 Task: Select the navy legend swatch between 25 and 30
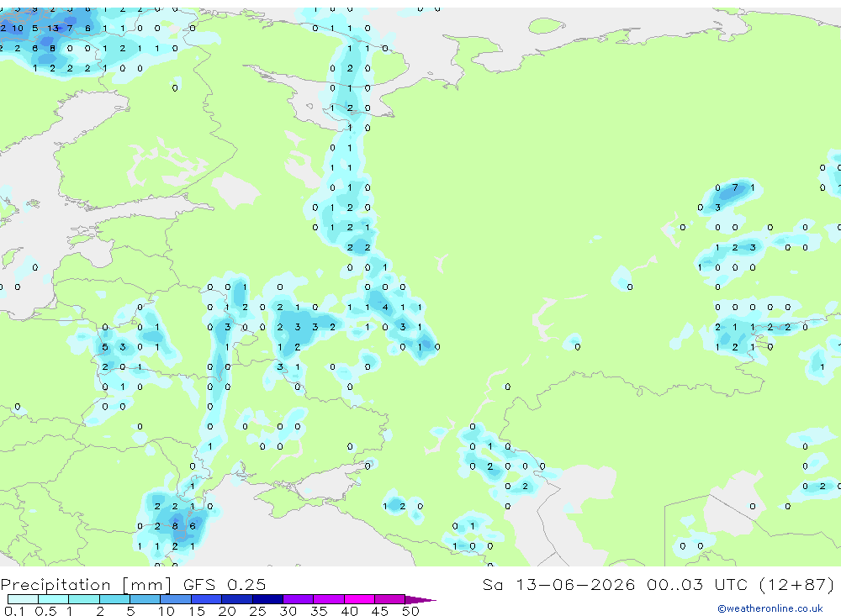[267, 599]
